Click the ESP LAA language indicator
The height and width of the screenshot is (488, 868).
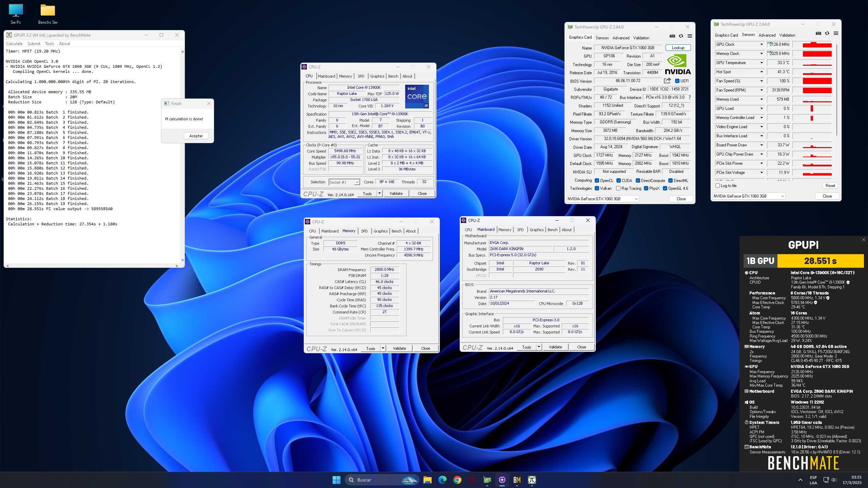click(x=813, y=480)
